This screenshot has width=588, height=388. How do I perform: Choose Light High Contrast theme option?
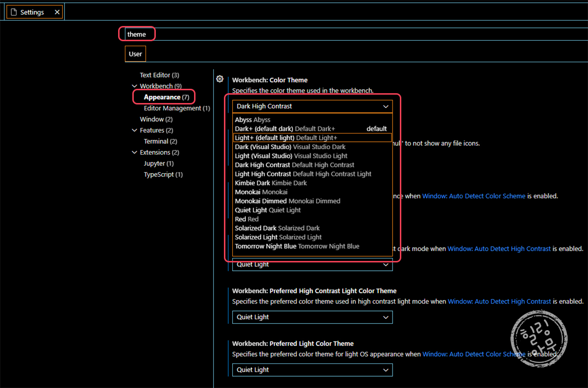[313, 174]
